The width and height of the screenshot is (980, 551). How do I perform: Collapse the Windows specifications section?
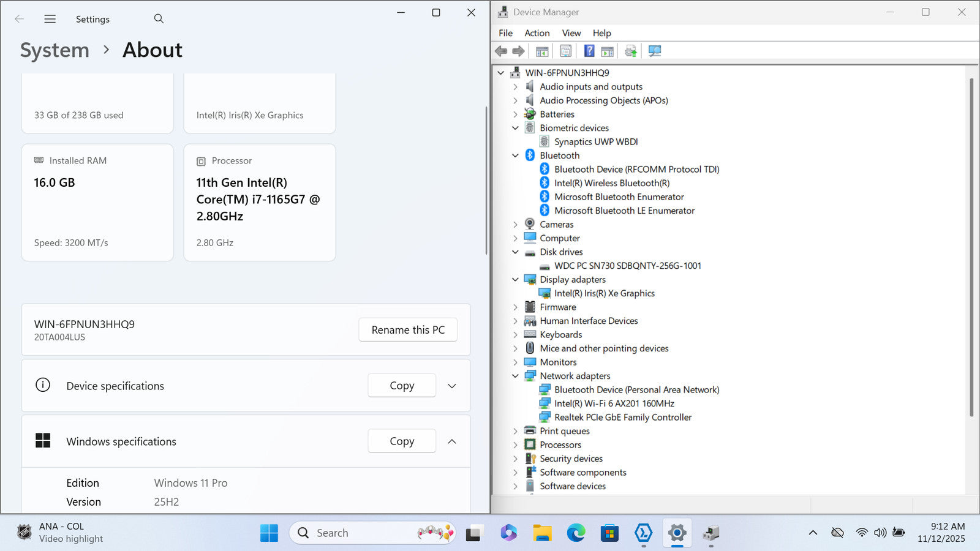452,441
